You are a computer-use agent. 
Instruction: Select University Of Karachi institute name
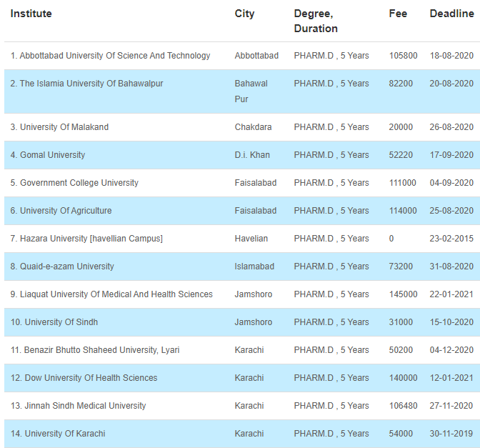[65, 433]
